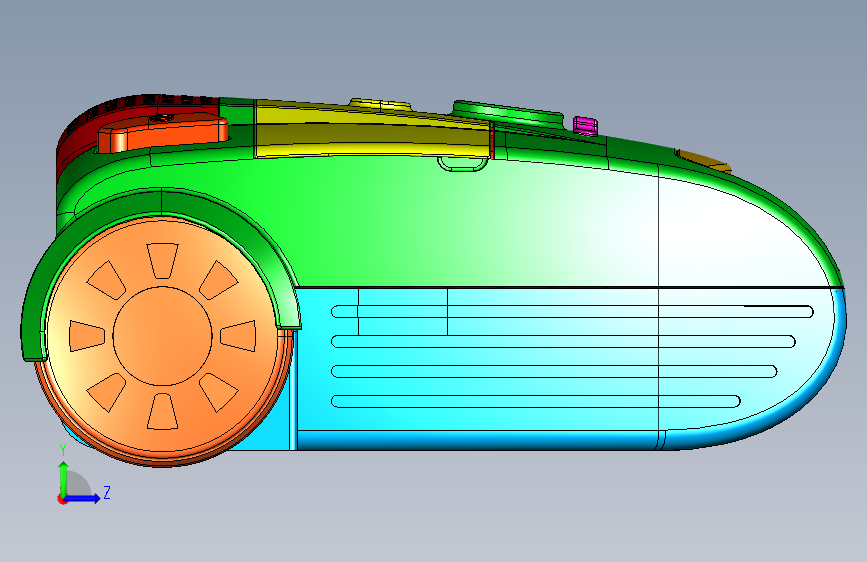Select the topmost vent slot on the cyan housing
This screenshot has height=562, width=867.
pyautogui.click(x=572, y=312)
